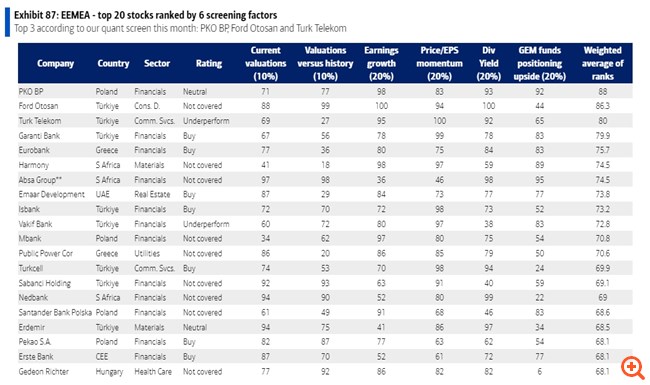This screenshot has height=385, width=650.
Task: Click the Company column header
Action: tap(55, 63)
